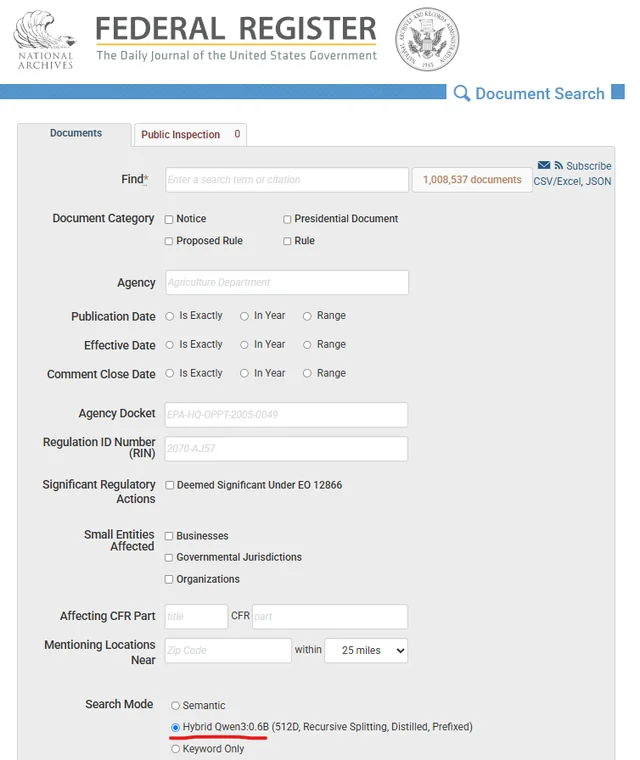
Task: Select Semantic search mode
Action: [176, 706]
